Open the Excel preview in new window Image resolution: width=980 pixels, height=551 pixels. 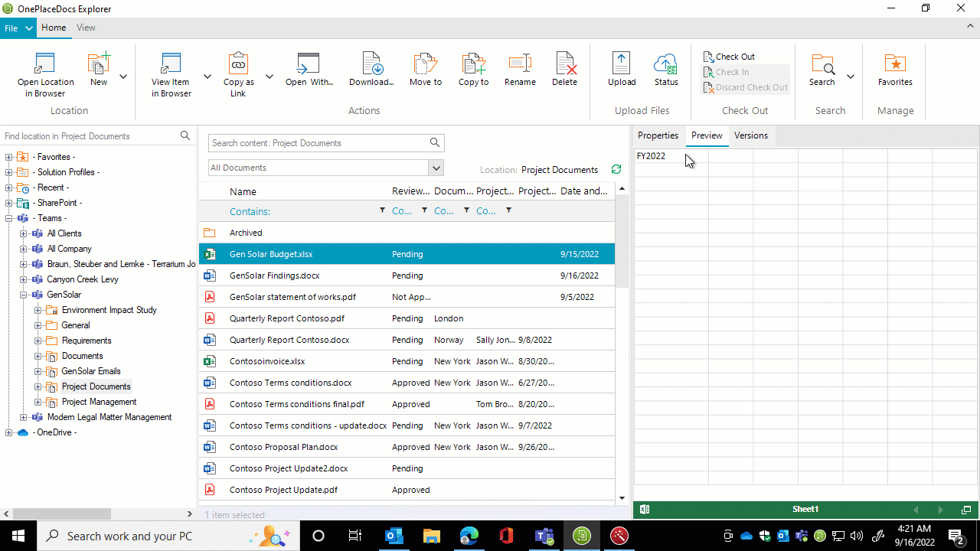point(966,510)
